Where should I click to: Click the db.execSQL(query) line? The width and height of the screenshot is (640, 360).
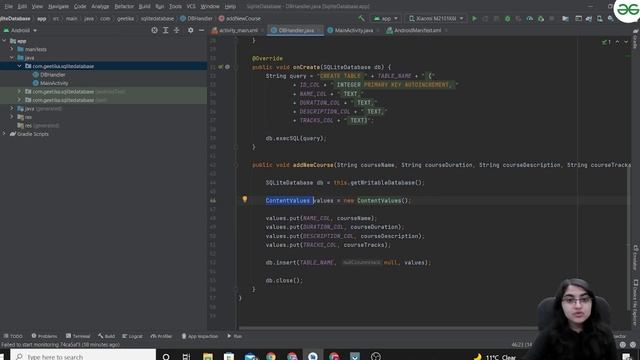click(296, 138)
